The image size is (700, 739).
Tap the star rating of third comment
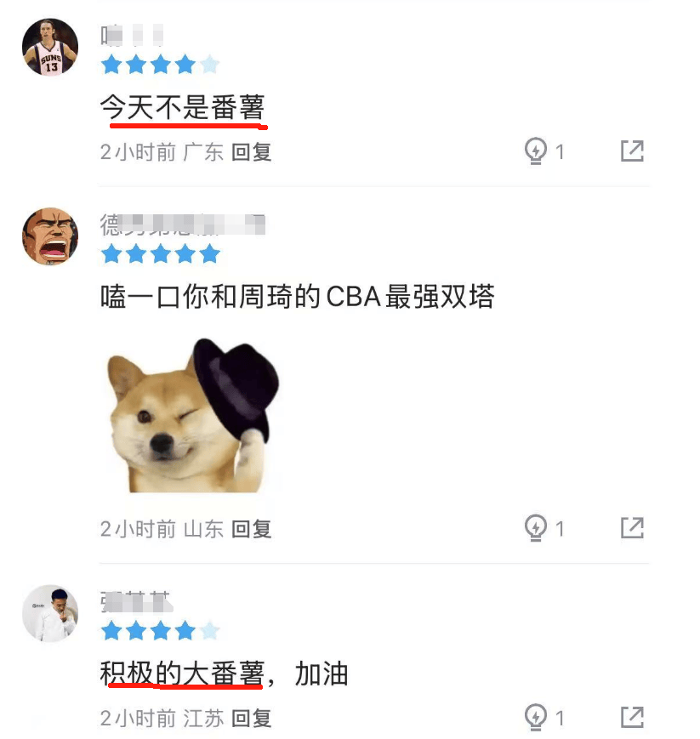(x=160, y=631)
